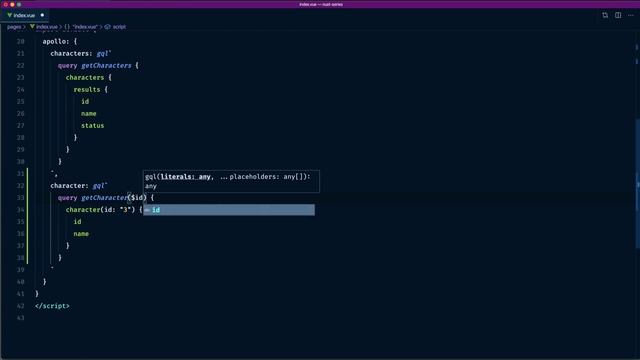The width and height of the screenshot is (640, 360).
Task: Click the gql signature help tooltip
Action: coord(231,181)
